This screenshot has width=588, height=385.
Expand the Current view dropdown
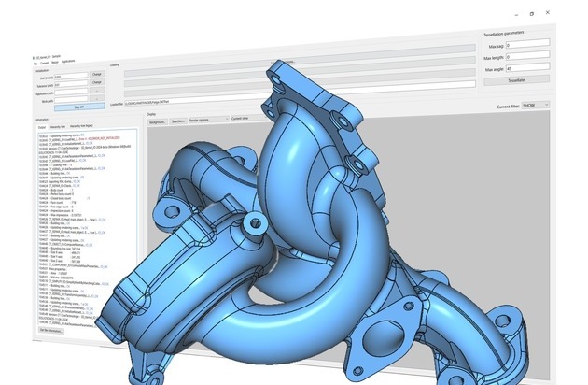point(247,119)
